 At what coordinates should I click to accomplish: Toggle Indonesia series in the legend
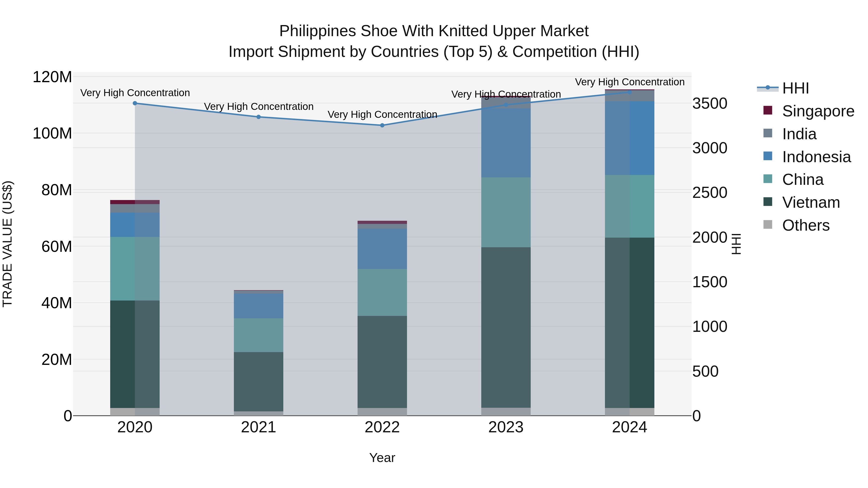(x=807, y=157)
